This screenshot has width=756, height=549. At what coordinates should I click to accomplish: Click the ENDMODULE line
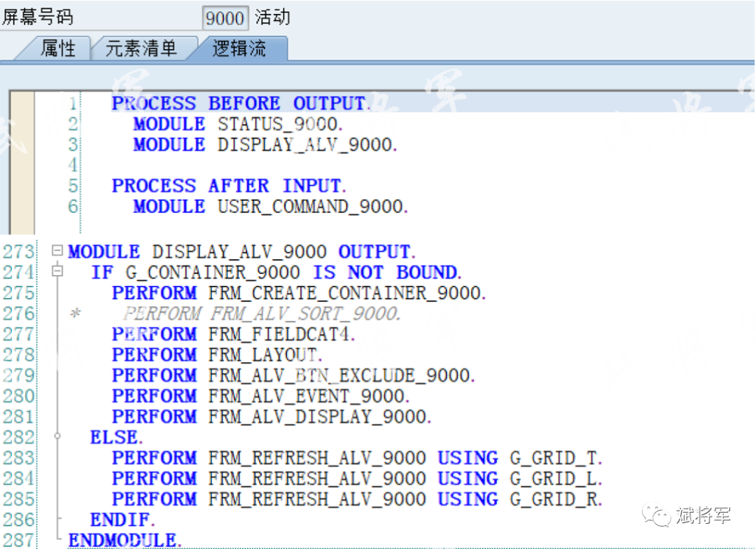tap(125, 540)
